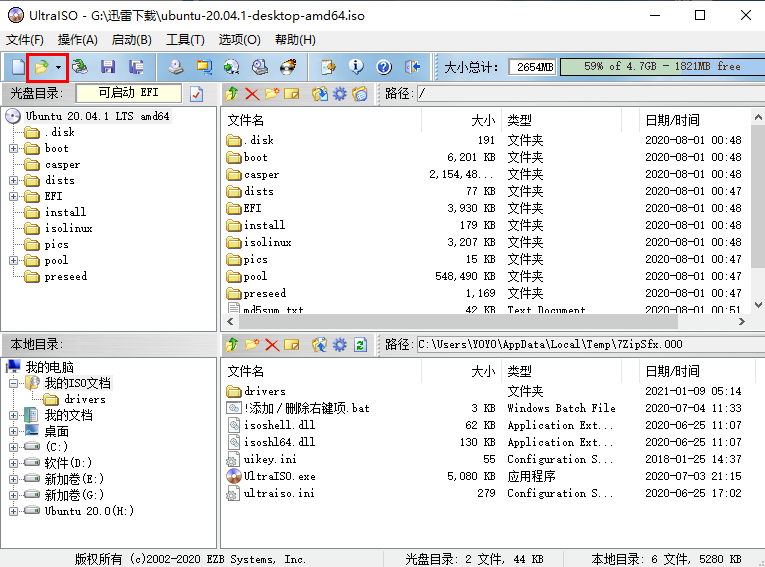The height and width of the screenshot is (567, 765).
Task: Click the 可启动 EFI boot type field
Action: coord(129,93)
